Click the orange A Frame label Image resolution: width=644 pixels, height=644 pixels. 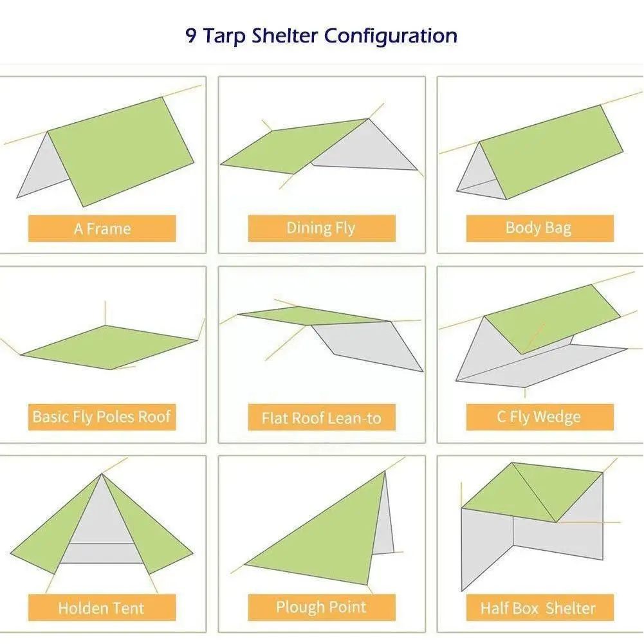point(102,228)
